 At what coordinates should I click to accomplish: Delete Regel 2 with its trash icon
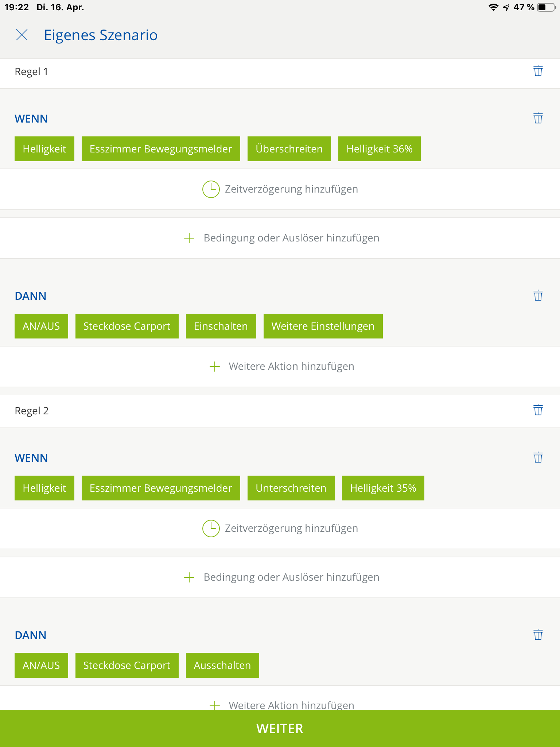[538, 410]
